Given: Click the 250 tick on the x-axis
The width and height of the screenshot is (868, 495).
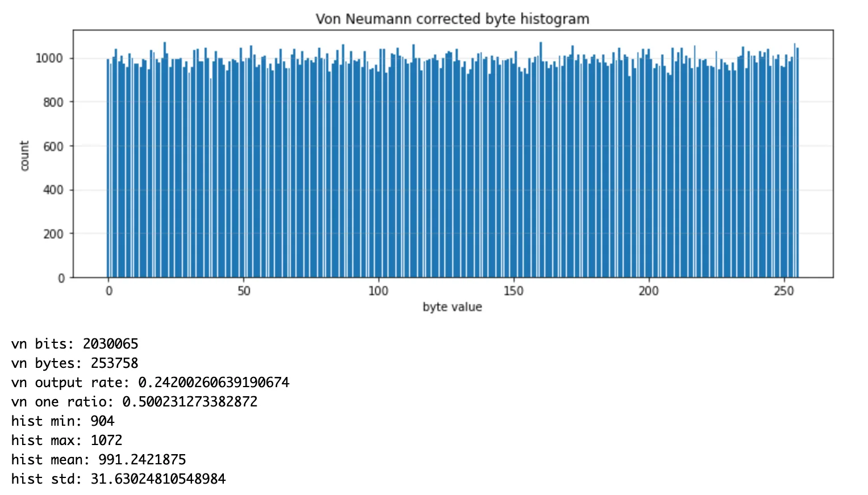Looking at the screenshot, I should (784, 291).
